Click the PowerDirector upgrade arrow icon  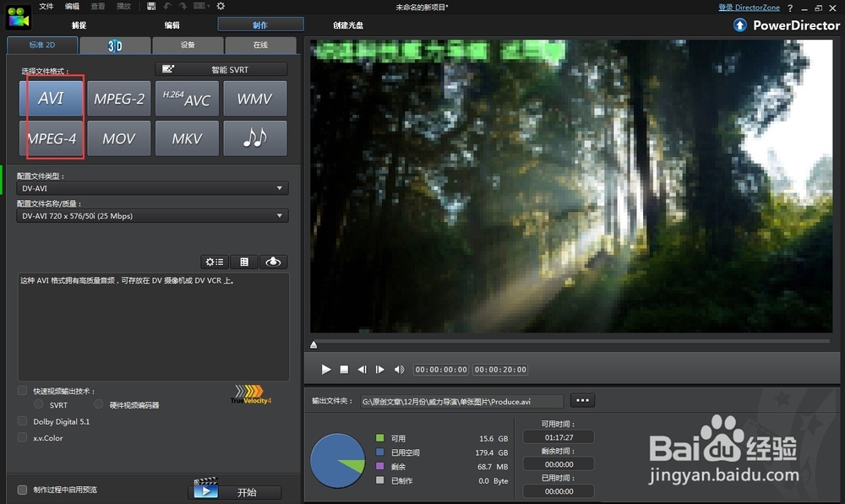click(x=740, y=24)
